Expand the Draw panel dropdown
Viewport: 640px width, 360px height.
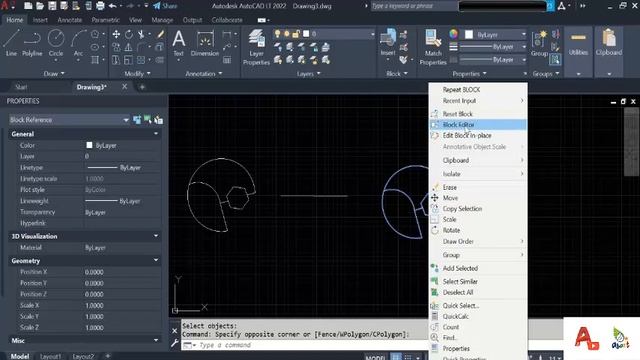(54, 73)
